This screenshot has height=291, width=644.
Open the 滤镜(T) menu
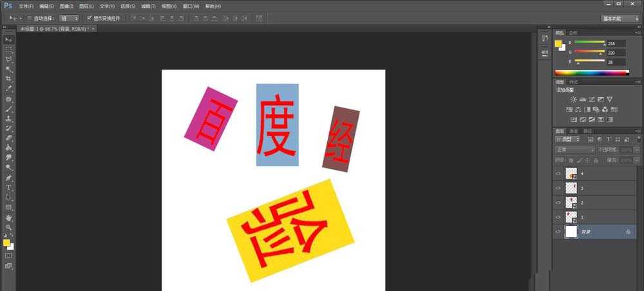tap(148, 6)
